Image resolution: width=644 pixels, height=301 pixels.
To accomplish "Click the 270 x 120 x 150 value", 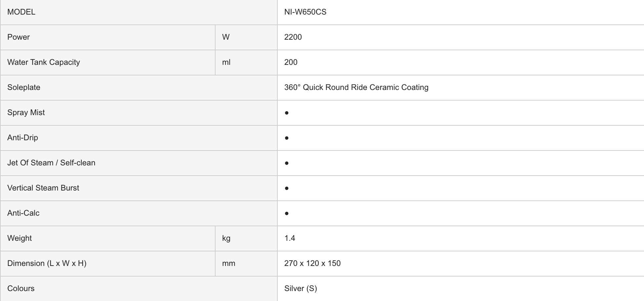I will point(312,263).
